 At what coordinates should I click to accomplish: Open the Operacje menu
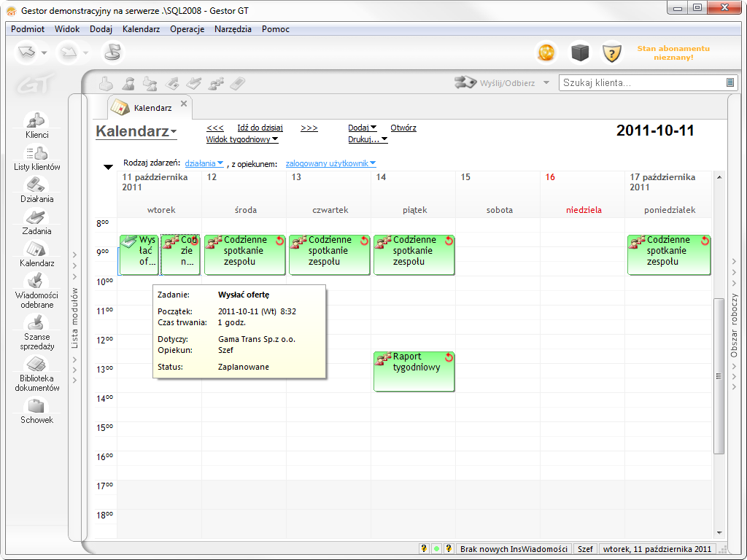click(187, 29)
